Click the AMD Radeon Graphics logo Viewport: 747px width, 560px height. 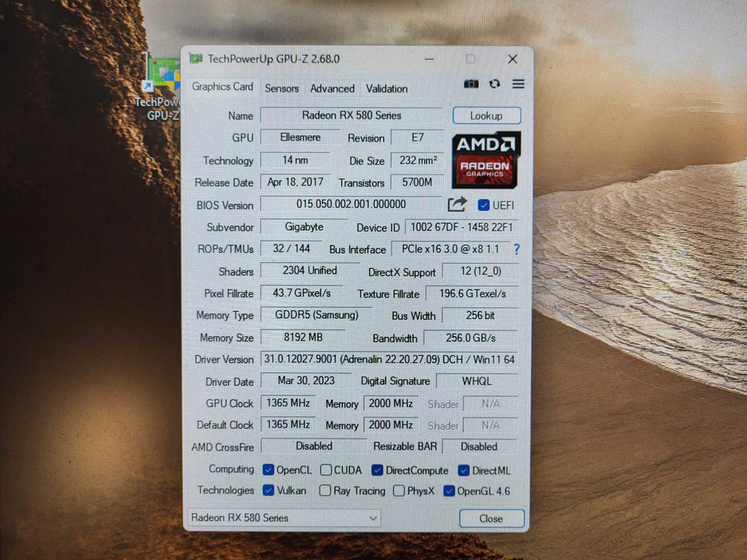point(486,160)
